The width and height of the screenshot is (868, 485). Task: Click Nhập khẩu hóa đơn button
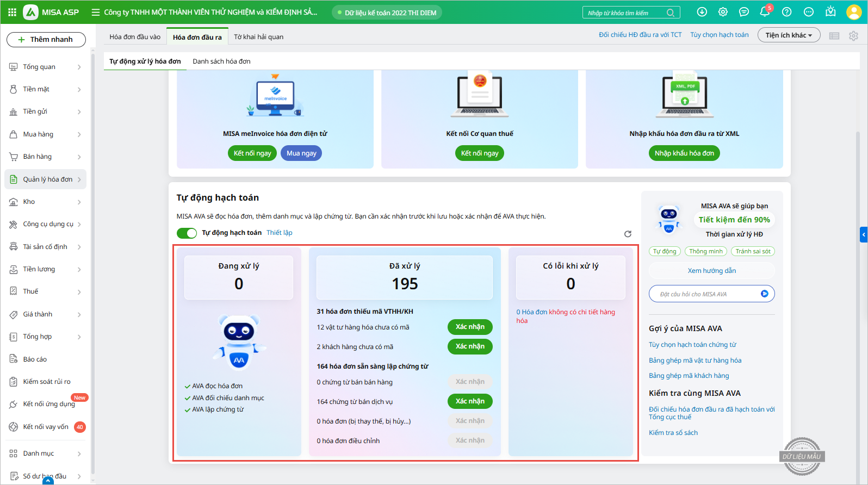tap(684, 153)
